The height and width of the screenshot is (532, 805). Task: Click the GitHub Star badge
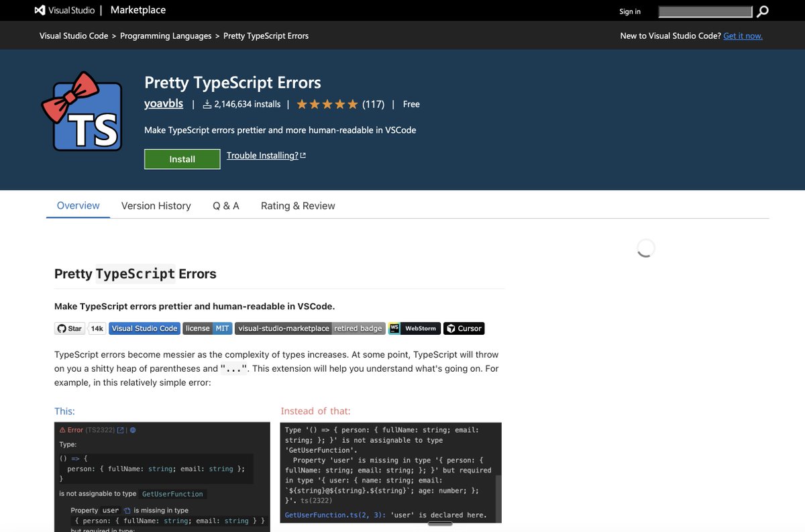70,328
